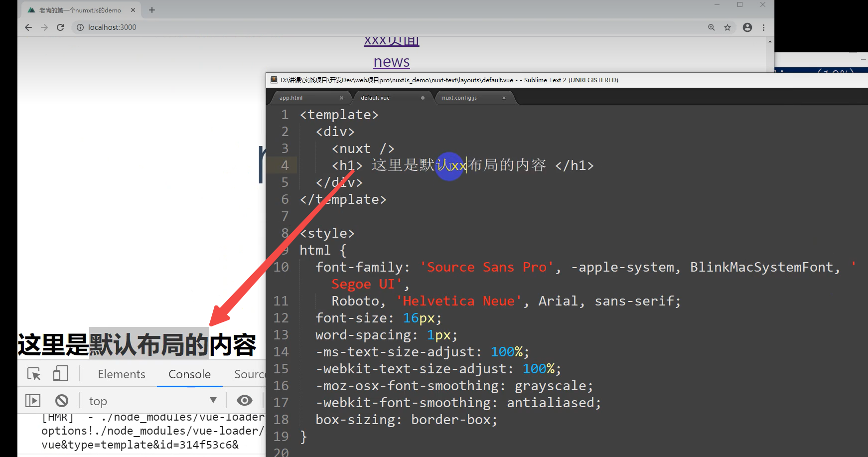
Task: Show the console sidebar panel
Action: [x=33, y=401]
